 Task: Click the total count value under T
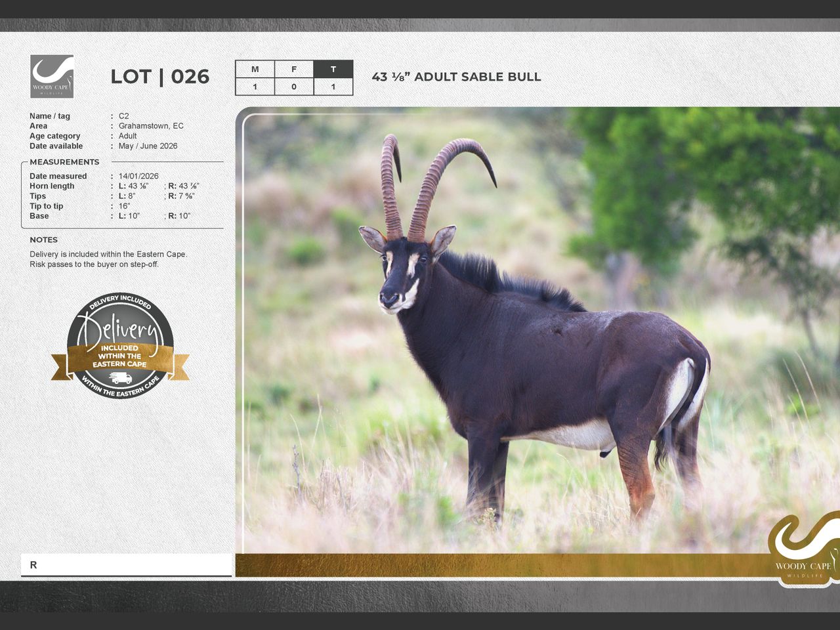333,87
